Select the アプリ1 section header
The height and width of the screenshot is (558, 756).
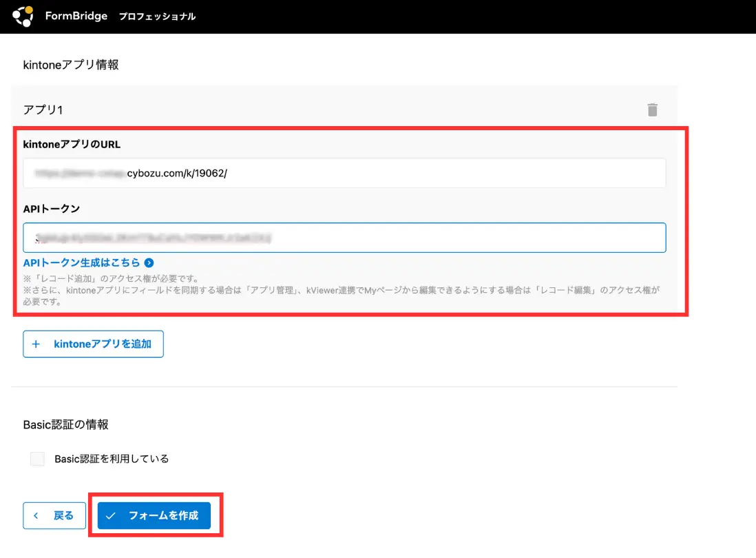coord(43,110)
